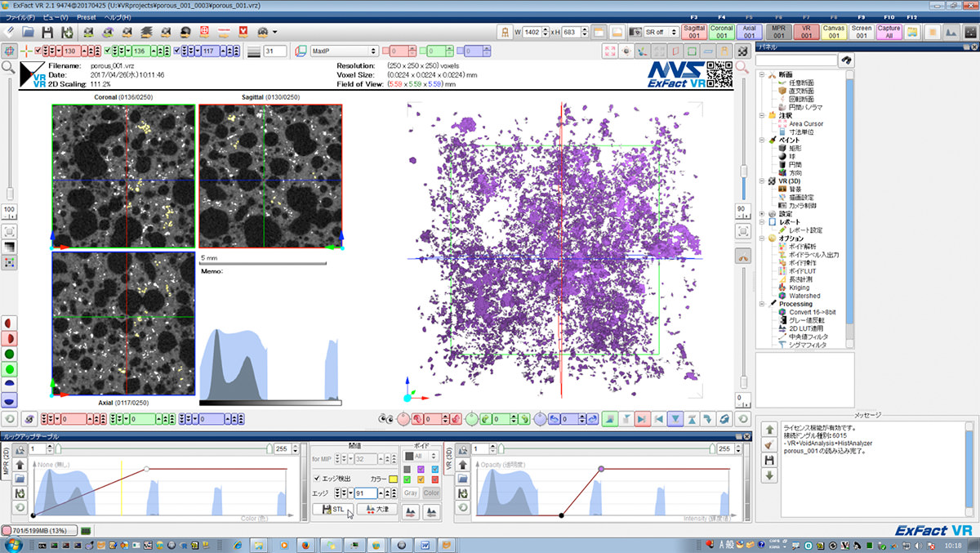Click the Capture All button
Image resolution: width=980 pixels, height=553 pixels.
[x=889, y=32]
